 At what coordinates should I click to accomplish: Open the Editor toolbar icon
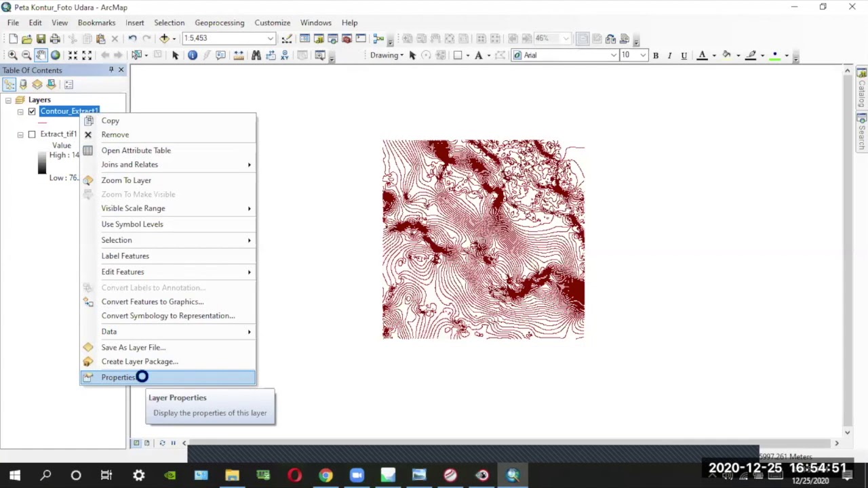click(x=288, y=39)
